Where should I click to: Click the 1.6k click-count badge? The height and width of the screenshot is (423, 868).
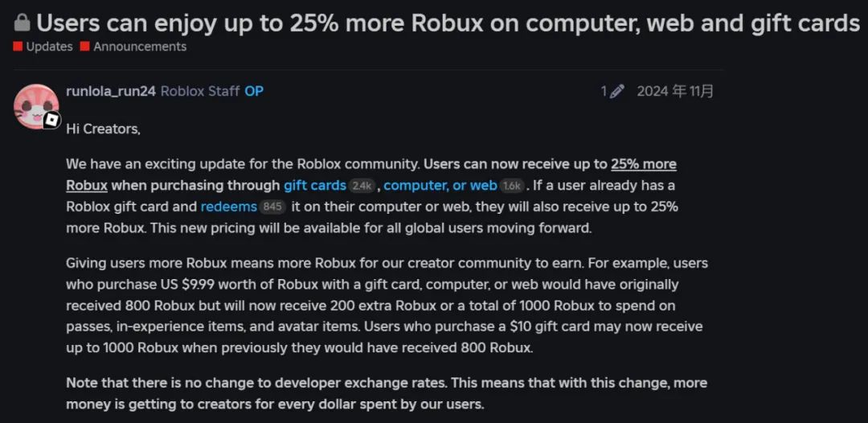pos(513,186)
